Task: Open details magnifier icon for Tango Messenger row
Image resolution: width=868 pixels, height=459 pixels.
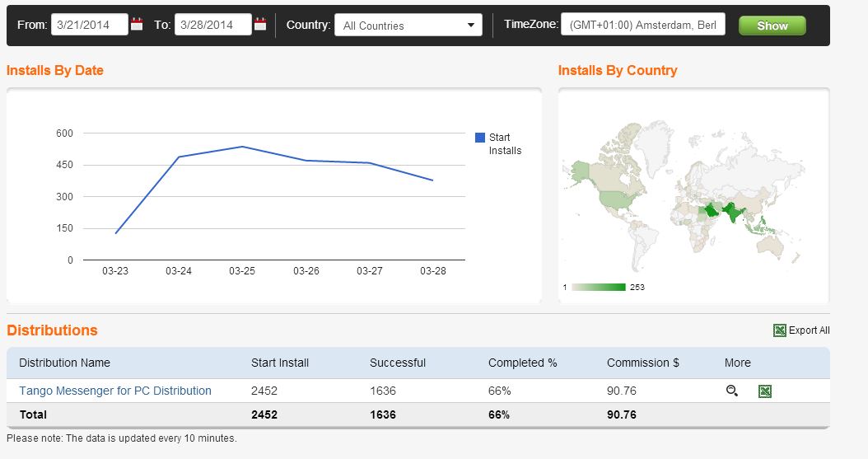Action: coord(732,391)
